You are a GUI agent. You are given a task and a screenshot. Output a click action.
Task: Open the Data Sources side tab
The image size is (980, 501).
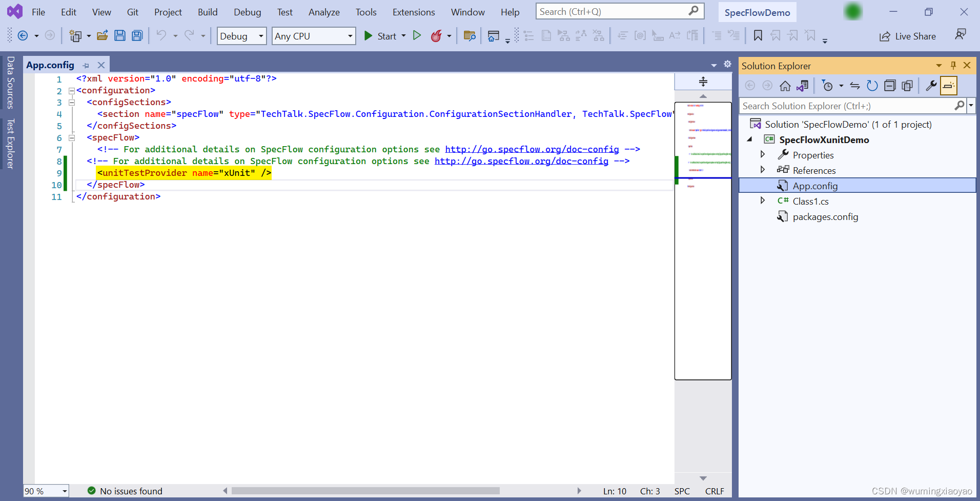pos(10,83)
